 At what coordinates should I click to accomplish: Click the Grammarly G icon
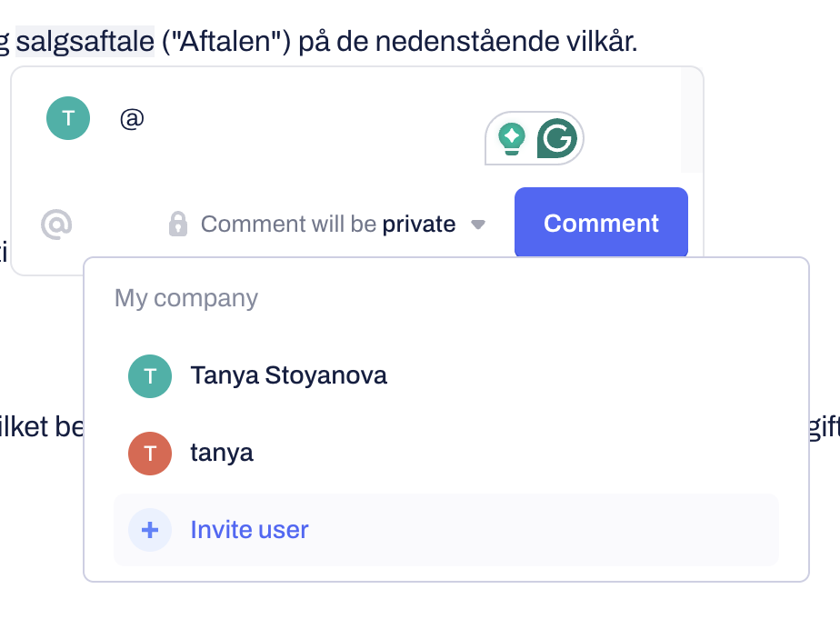557,138
